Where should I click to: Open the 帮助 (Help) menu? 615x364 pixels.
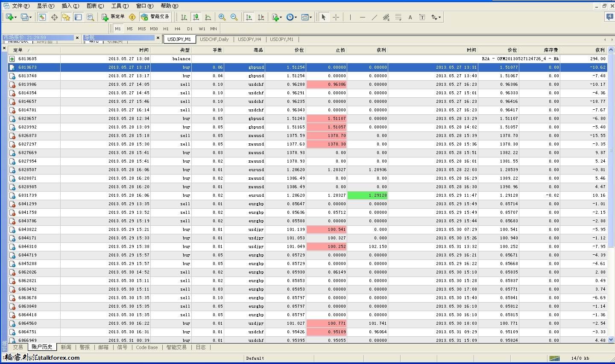[x=170, y=6]
